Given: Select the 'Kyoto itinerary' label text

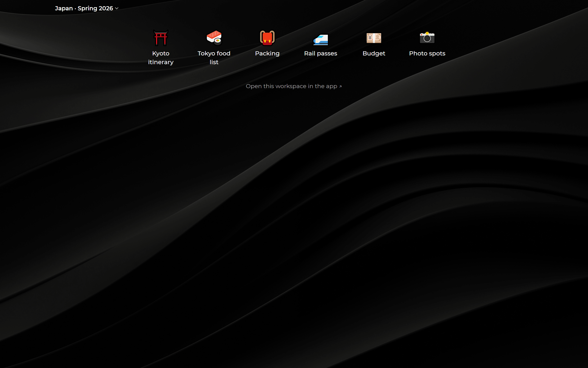Looking at the screenshot, I should (161, 58).
